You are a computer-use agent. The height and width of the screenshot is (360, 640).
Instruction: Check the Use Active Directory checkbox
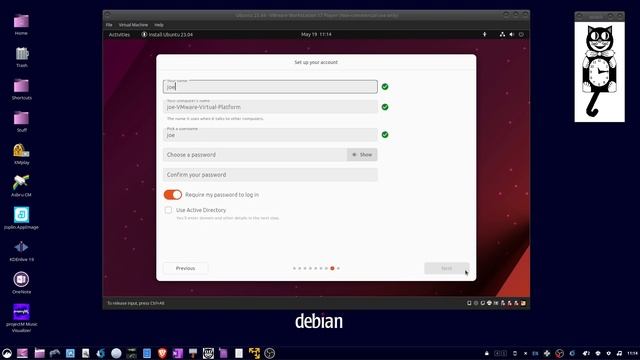[168, 210]
